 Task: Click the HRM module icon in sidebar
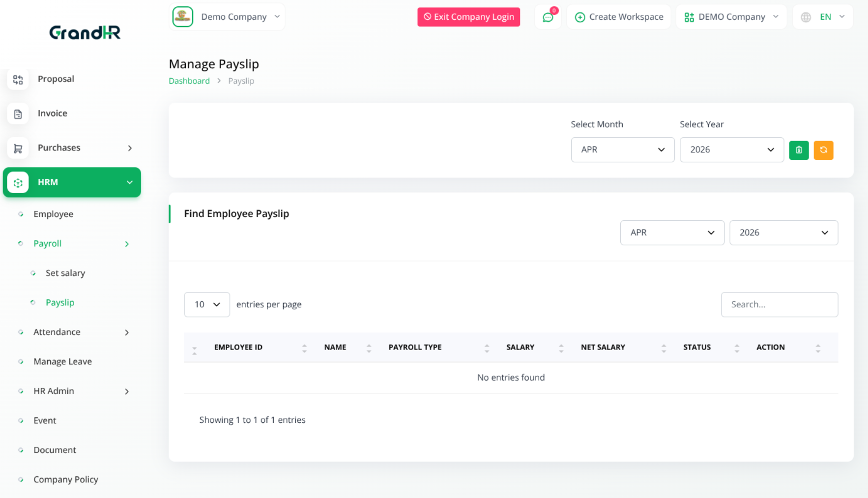point(18,182)
